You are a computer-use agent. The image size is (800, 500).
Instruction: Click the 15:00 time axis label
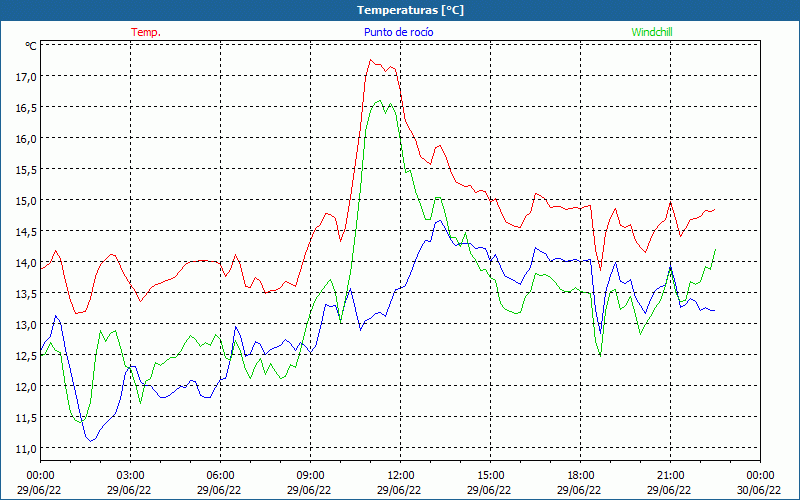(490, 476)
